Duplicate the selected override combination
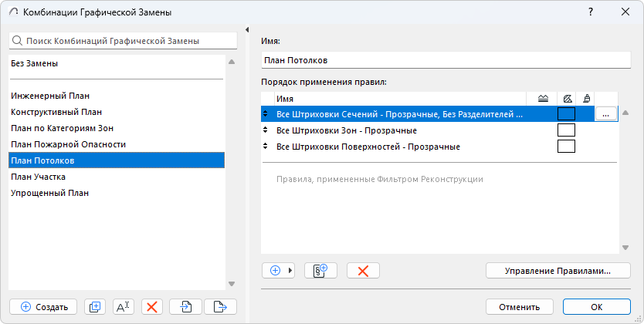This screenshot has width=644, height=324. [x=95, y=306]
